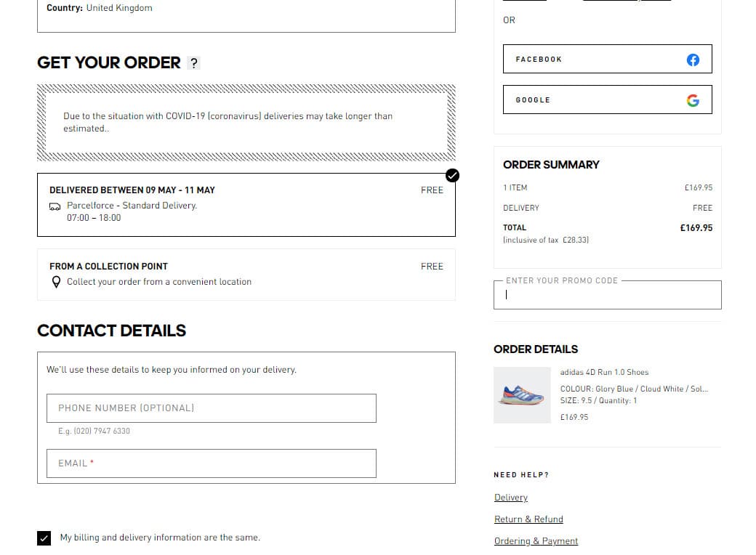The image size is (756, 555).
Task: Open the Delivery help link
Action: (x=510, y=497)
